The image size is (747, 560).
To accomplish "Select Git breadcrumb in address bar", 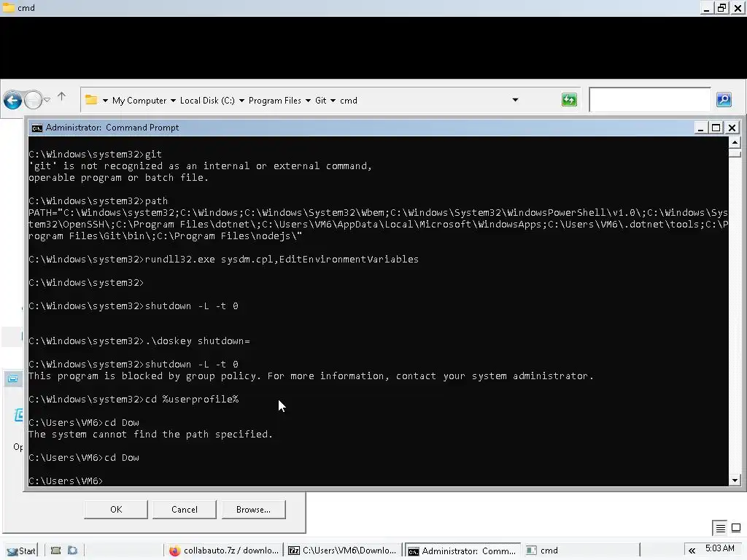I will [321, 101].
